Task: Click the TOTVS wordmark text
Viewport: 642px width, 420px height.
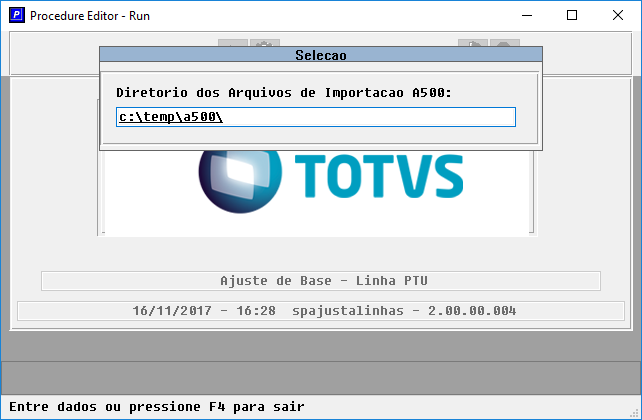Action: 379,176
